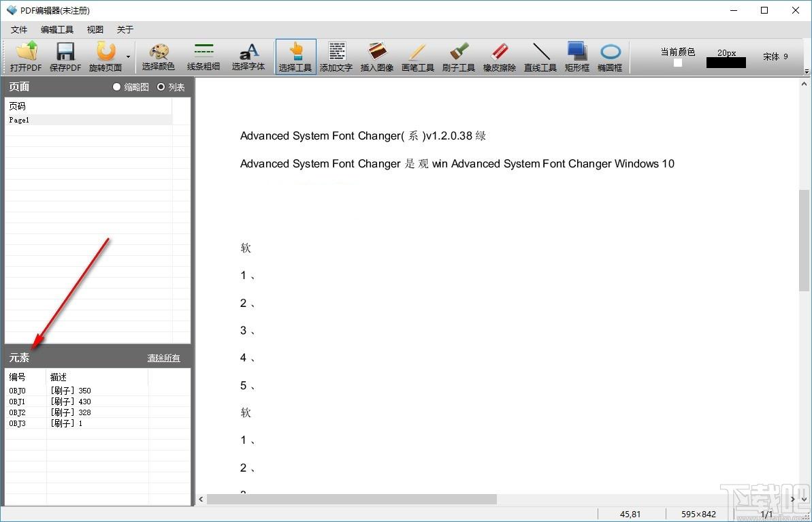Pick the 画笔工具 pencil
The height and width of the screenshot is (522, 812).
(418, 57)
